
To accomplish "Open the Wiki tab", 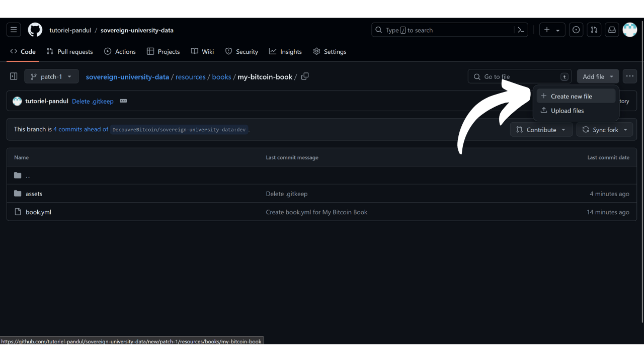I will pos(202,51).
